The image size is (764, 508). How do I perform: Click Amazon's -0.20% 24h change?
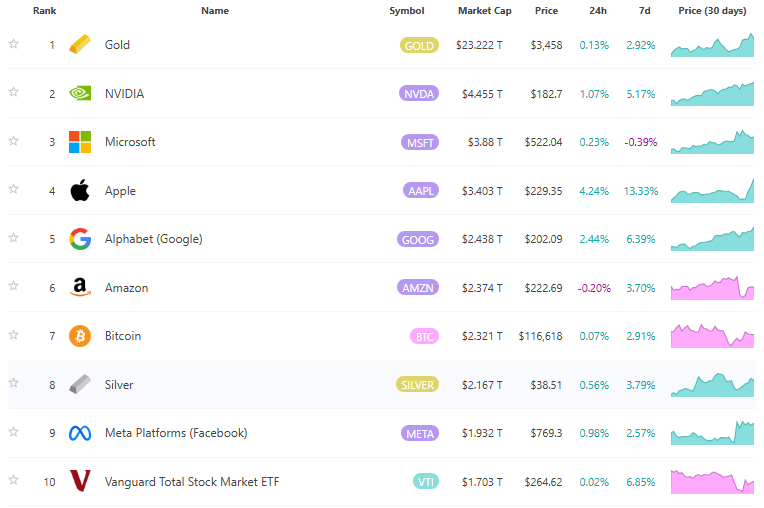[594, 288]
